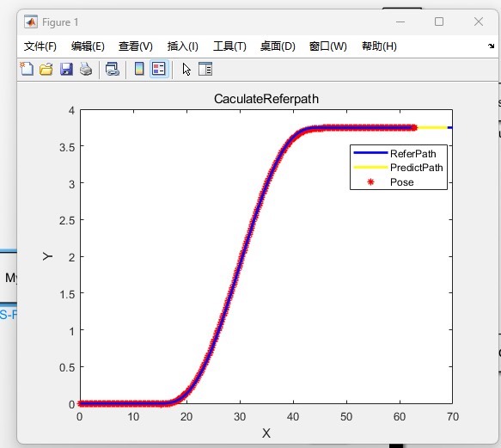Screen dimensions: 501x448
Task: Save the figure with the floppy disk icon
Action: [66, 69]
